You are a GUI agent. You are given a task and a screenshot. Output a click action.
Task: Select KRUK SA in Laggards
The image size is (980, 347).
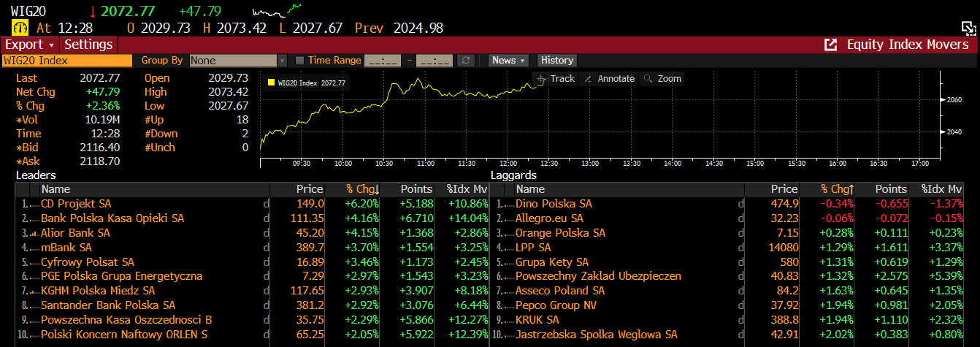click(x=537, y=320)
